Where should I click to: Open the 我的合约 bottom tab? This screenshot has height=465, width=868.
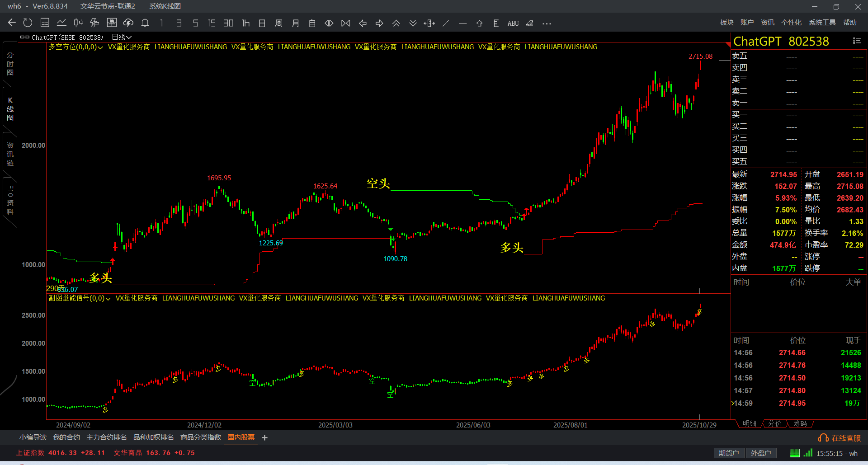[x=66, y=437]
